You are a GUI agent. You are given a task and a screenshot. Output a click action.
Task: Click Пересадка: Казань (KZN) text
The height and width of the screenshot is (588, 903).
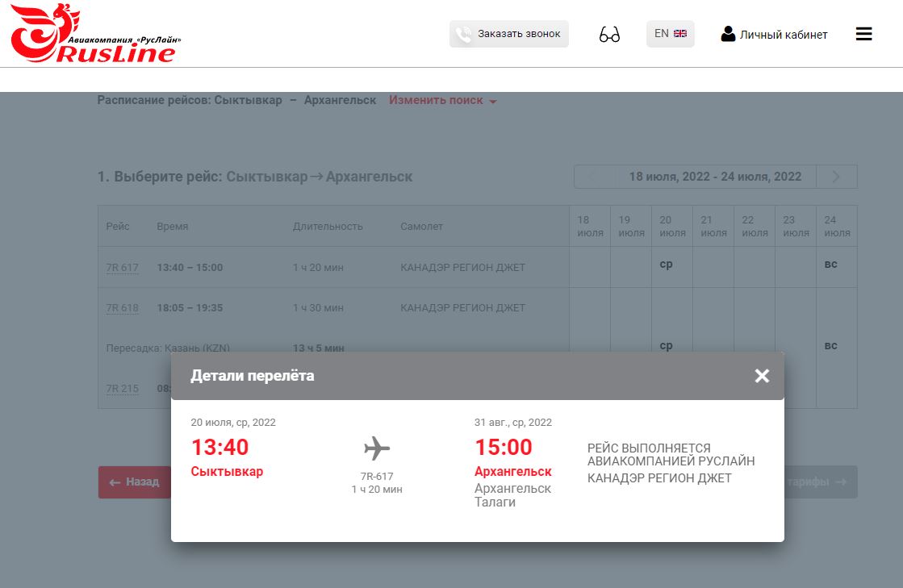click(168, 348)
